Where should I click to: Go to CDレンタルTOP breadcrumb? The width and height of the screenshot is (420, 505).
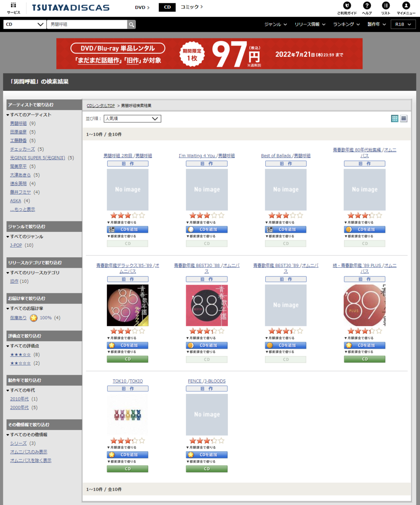[x=100, y=106]
